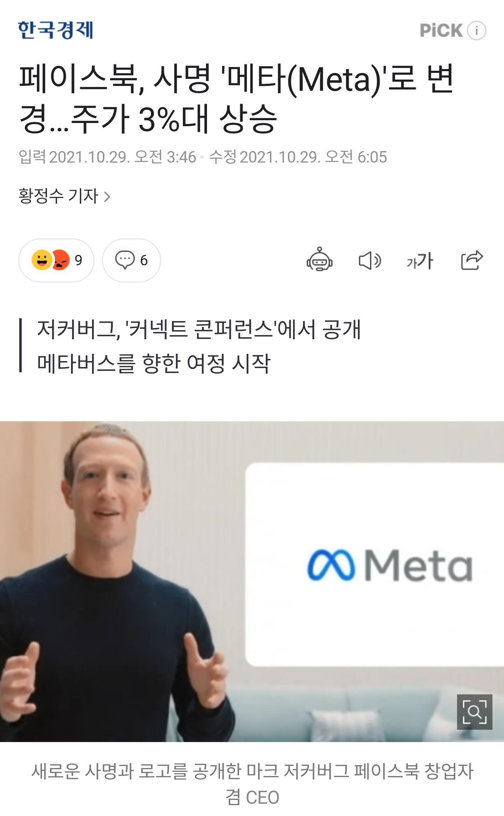The width and height of the screenshot is (504, 816).
Task: Click the article timestamp 입력 2021.10.29.
Action: click(x=107, y=157)
